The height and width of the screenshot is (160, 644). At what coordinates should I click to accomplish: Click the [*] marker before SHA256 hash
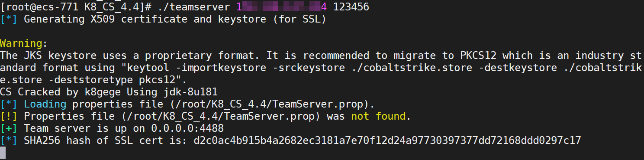click(x=10, y=140)
